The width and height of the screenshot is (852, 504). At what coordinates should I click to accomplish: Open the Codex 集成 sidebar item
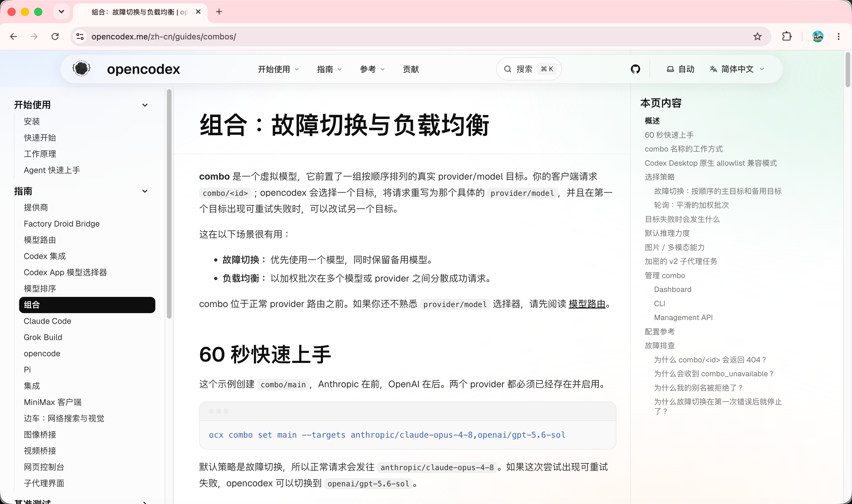point(45,256)
